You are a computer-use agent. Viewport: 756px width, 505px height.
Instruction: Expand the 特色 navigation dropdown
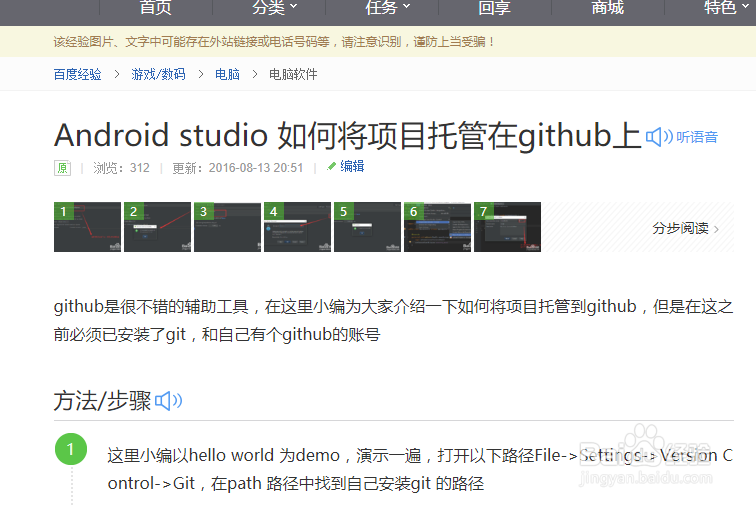click(727, 7)
